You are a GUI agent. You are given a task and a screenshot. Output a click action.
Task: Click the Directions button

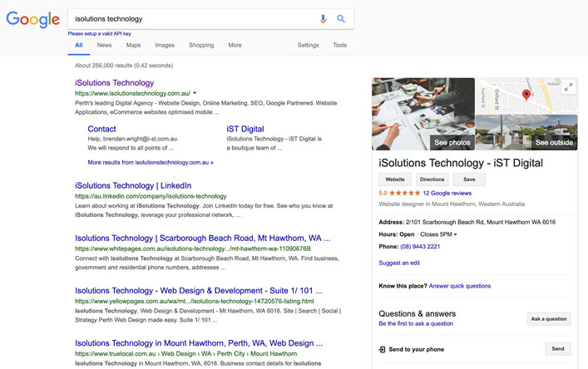pyautogui.click(x=432, y=180)
